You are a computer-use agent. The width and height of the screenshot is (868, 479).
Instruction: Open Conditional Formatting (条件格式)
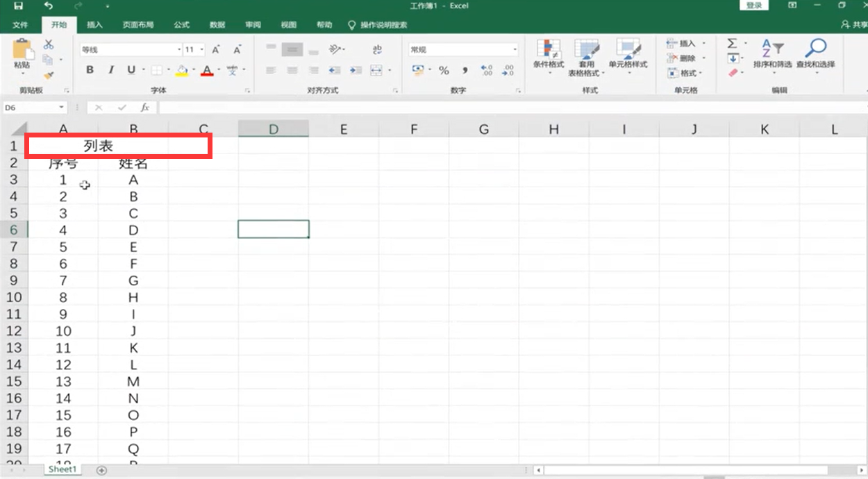[x=549, y=57]
